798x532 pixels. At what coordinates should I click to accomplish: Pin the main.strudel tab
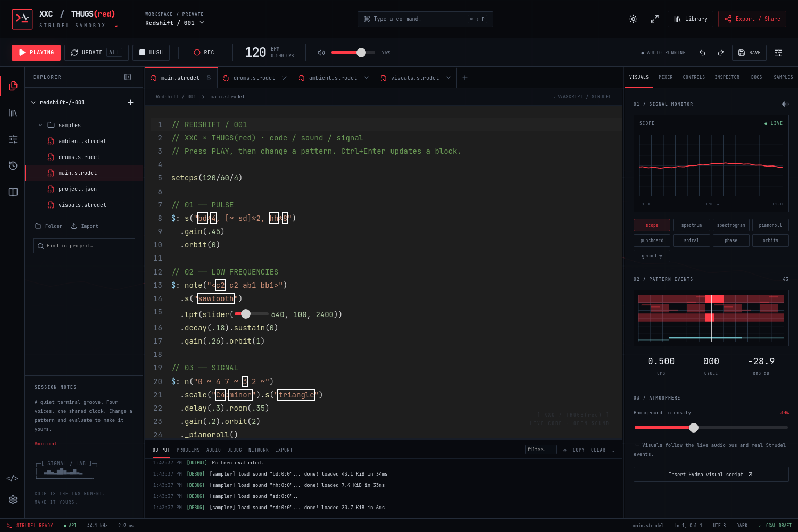point(209,78)
